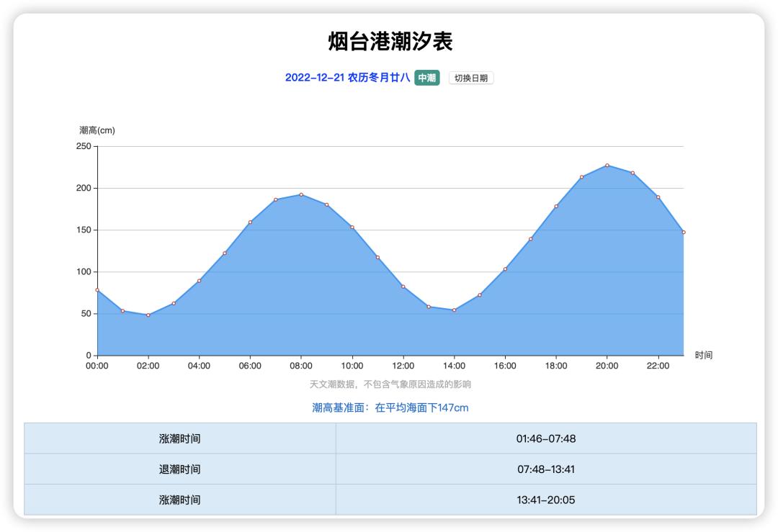Click the 12:00 time axis label
The height and width of the screenshot is (532, 778).
(x=403, y=366)
